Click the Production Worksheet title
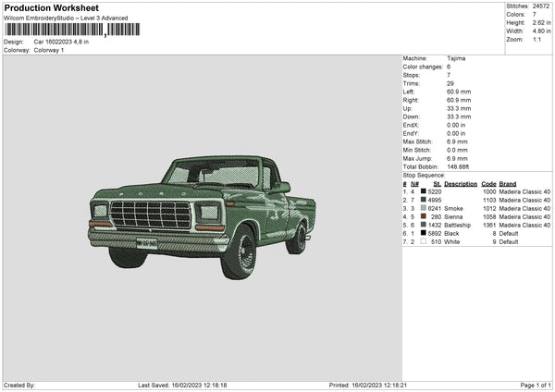The image size is (555, 392). 51,8
